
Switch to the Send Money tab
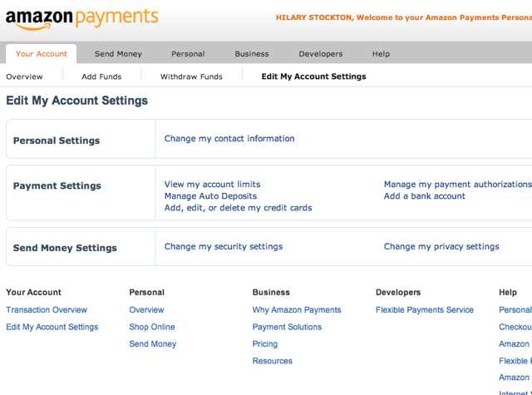pos(118,54)
